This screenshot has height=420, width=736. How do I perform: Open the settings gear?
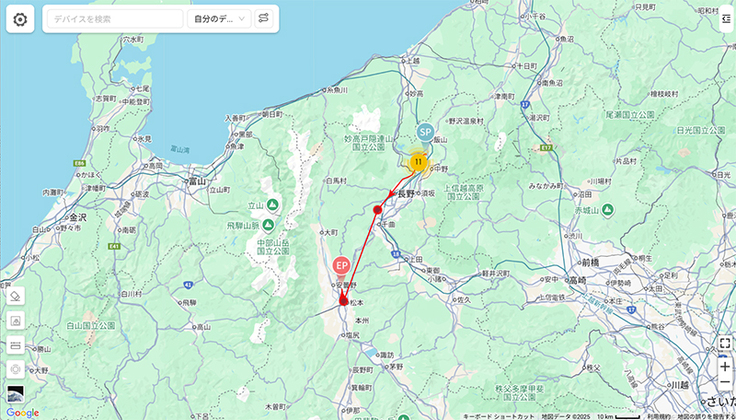pos(20,19)
